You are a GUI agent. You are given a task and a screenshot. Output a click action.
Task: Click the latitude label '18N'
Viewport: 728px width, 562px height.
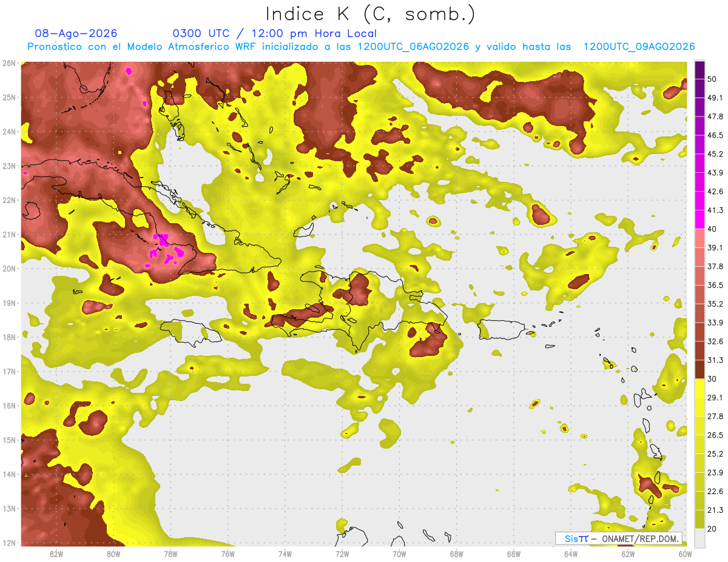coord(9,337)
